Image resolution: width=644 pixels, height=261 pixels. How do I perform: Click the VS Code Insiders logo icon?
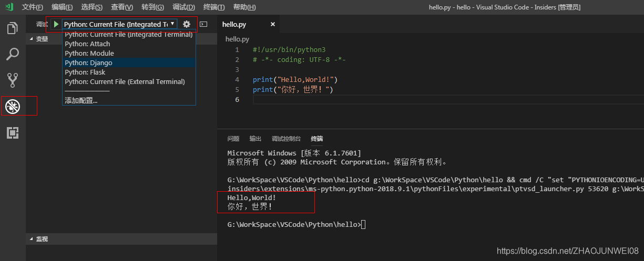pyautogui.click(x=9, y=7)
